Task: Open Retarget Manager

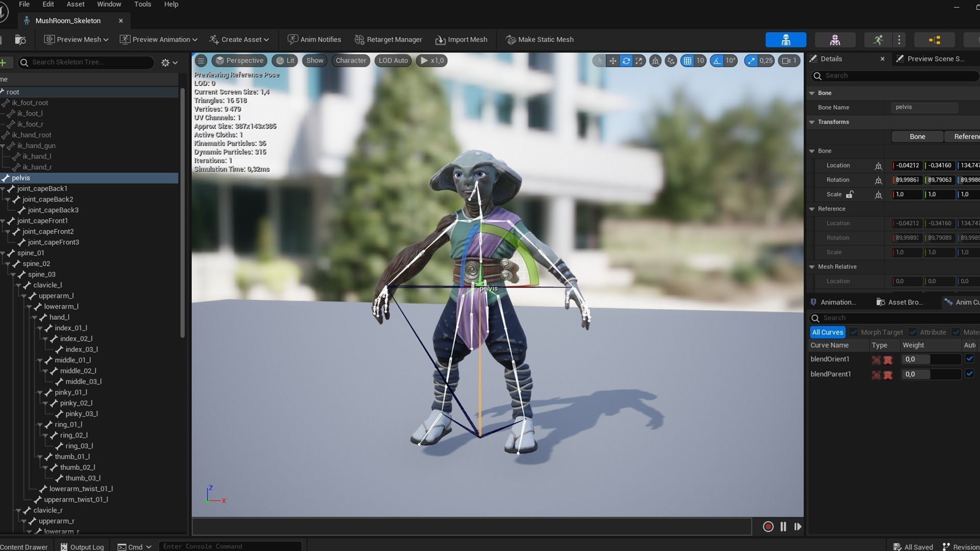Action: pyautogui.click(x=388, y=39)
